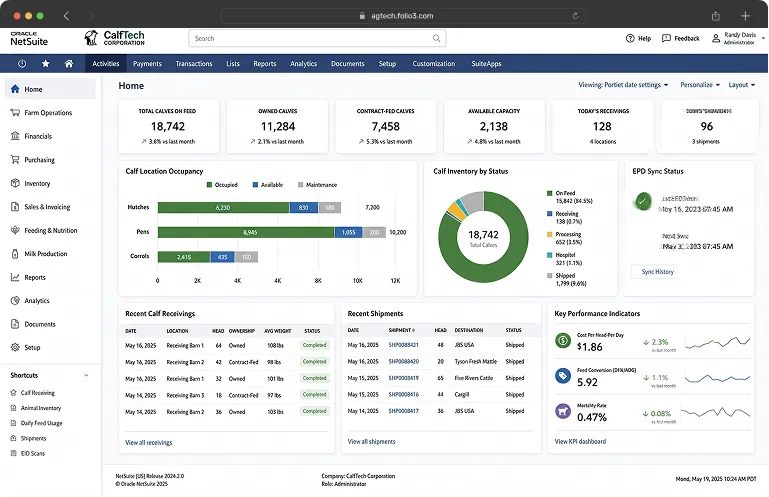Click the Cost Per Head Per Day icon
Image resolution: width=769 pixels, height=497 pixels.
coord(563,340)
